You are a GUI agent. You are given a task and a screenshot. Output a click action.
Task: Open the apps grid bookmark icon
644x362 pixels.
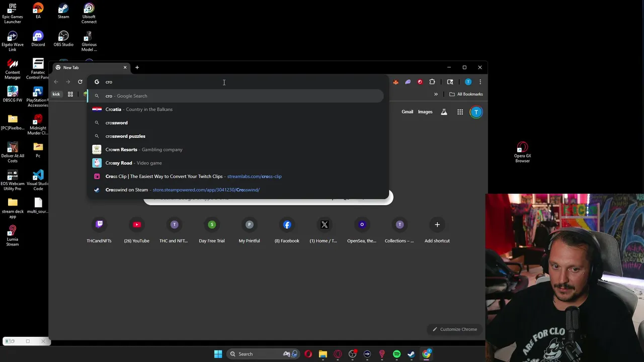click(x=70, y=94)
